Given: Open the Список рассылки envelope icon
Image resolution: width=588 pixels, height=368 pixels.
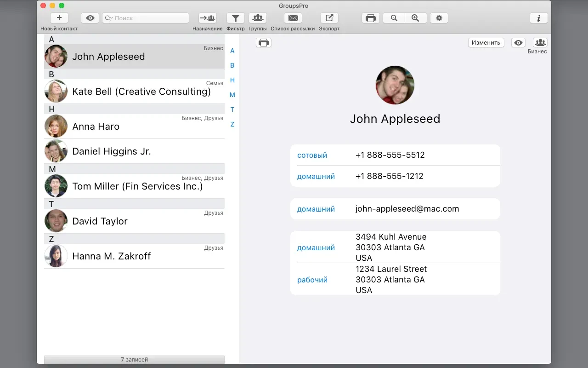Looking at the screenshot, I should coord(293,18).
